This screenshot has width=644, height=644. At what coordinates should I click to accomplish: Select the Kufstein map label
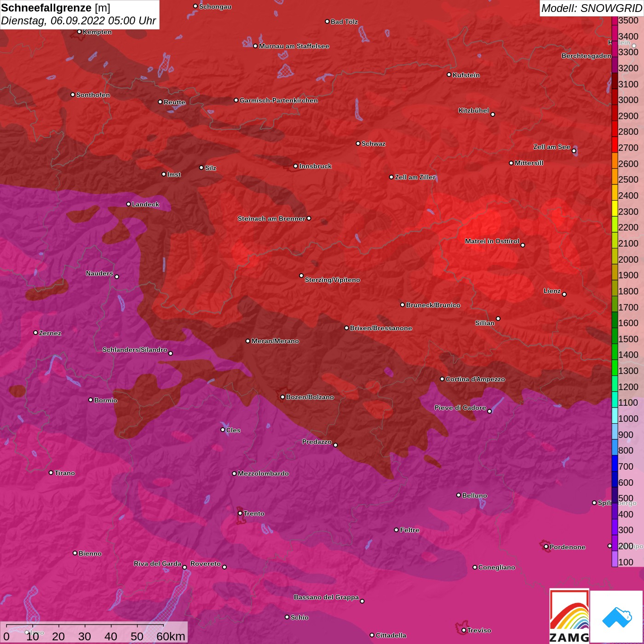466,75
